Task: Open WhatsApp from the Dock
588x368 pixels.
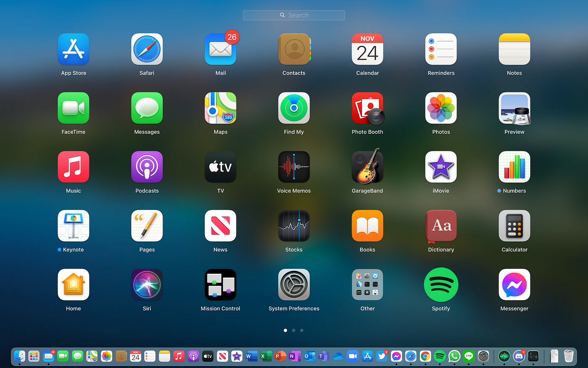Action: [454, 356]
